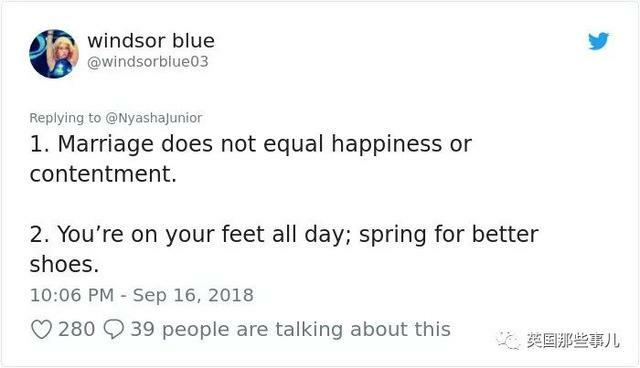Click the Twitter bird logo
Screen dimensions: 640x368
point(598,41)
